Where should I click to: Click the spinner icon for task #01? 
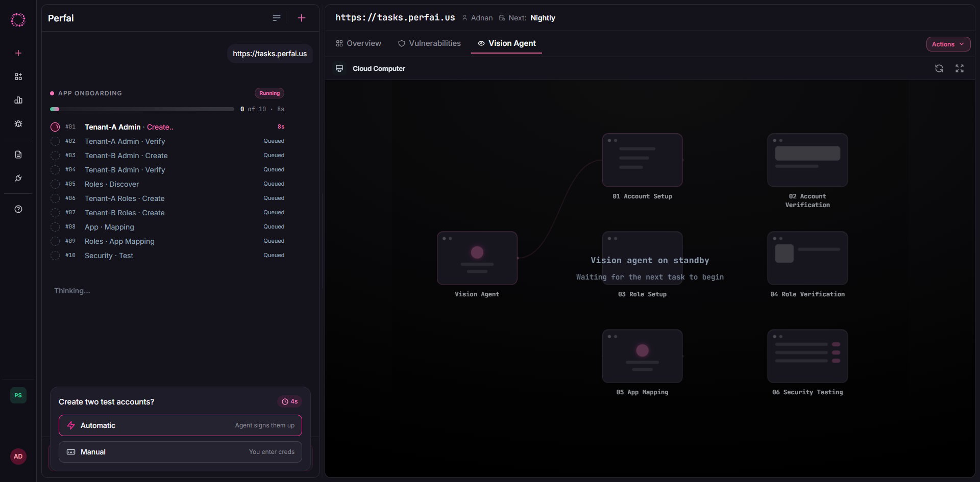pos(55,127)
